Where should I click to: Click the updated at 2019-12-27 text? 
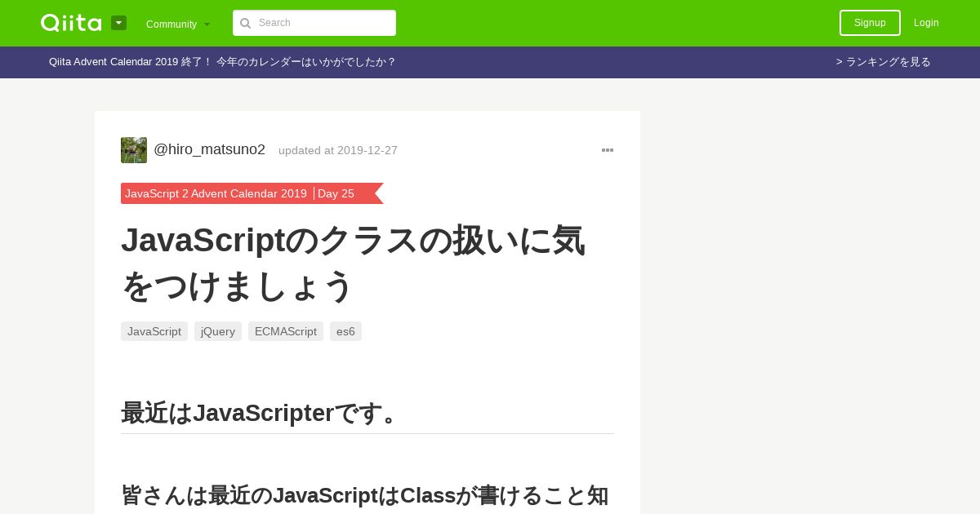338,150
